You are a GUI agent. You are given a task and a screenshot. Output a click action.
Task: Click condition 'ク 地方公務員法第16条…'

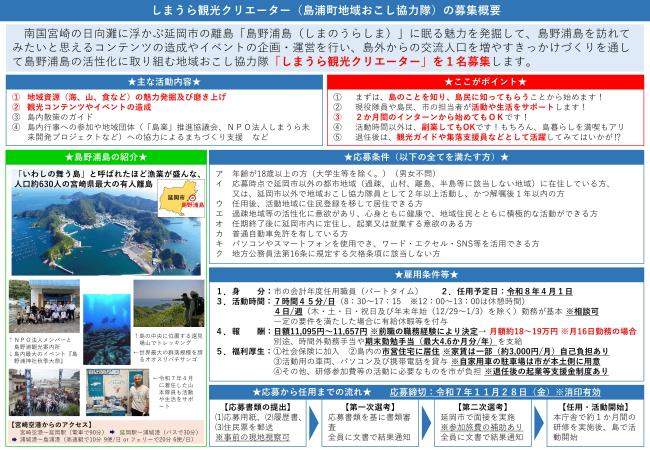328,253
